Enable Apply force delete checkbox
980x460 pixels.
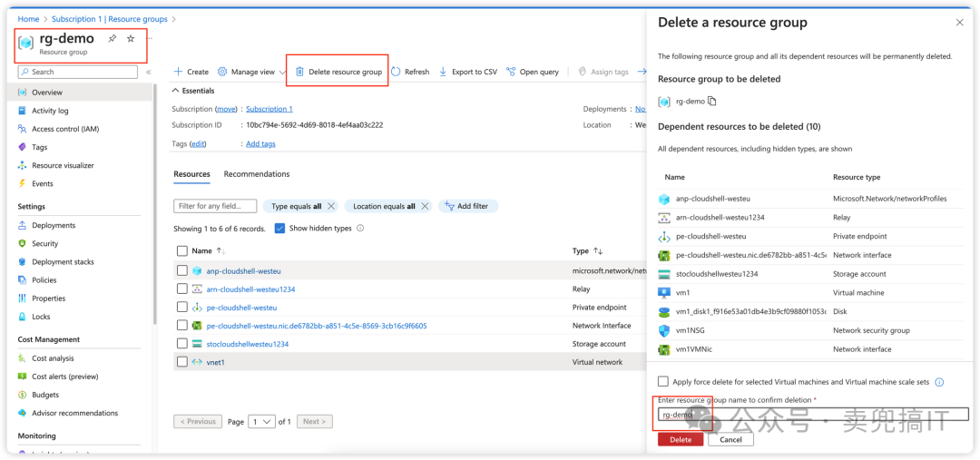pos(663,381)
